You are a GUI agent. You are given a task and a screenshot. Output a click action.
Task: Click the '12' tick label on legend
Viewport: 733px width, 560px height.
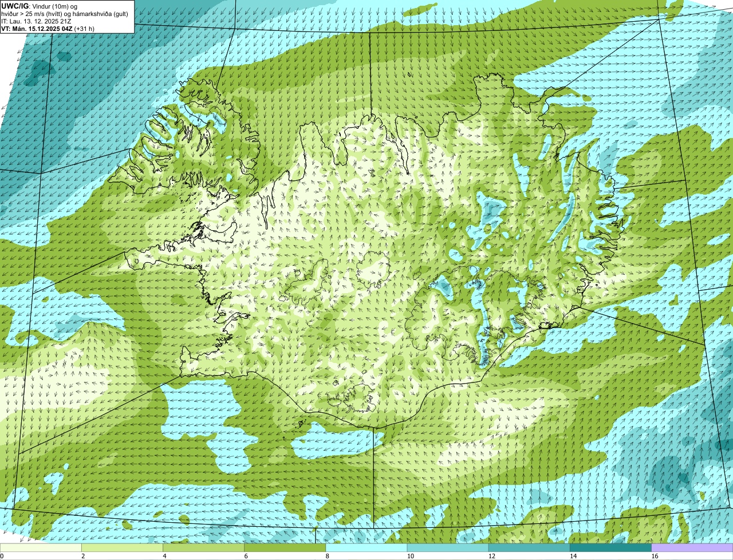click(491, 556)
